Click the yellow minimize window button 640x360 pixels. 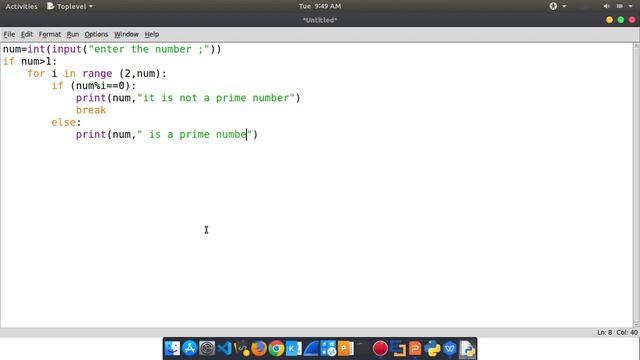pyautogui.click(x=609, y=20)
